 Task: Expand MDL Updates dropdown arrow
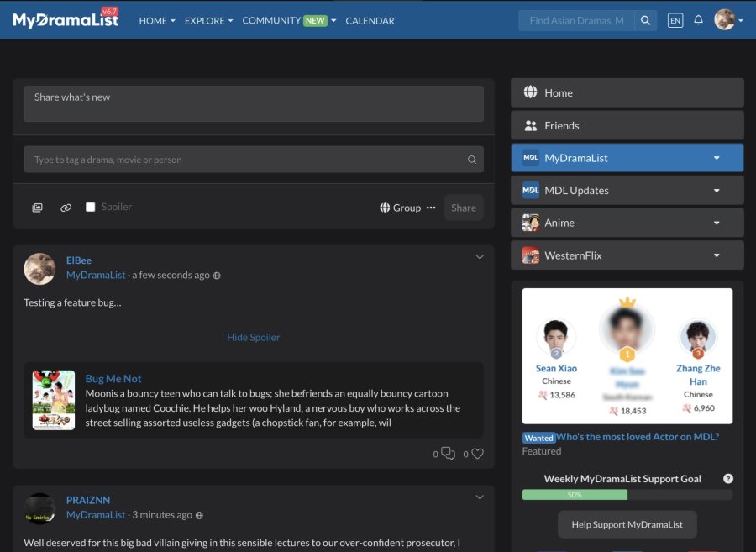[717, 191]
